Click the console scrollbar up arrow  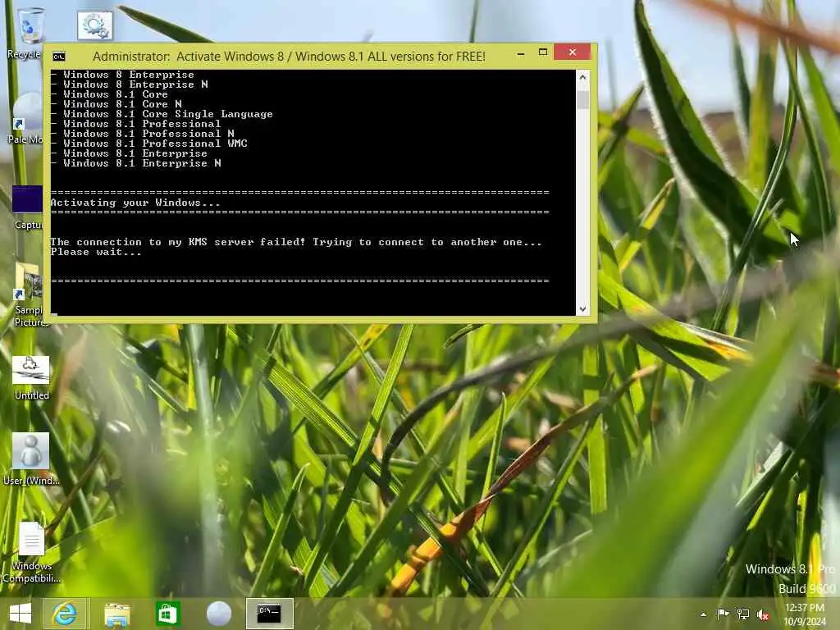coord(583,77)
